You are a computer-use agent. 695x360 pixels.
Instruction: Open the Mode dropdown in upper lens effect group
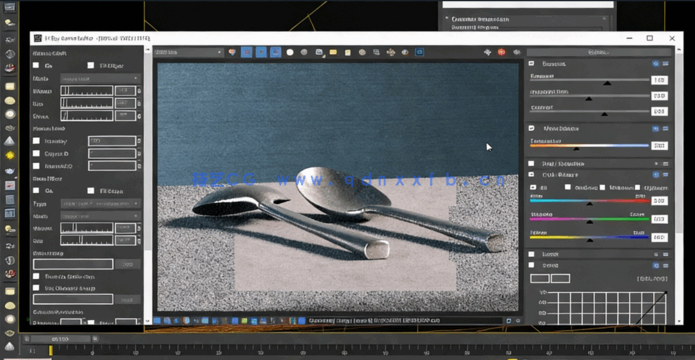100,78
